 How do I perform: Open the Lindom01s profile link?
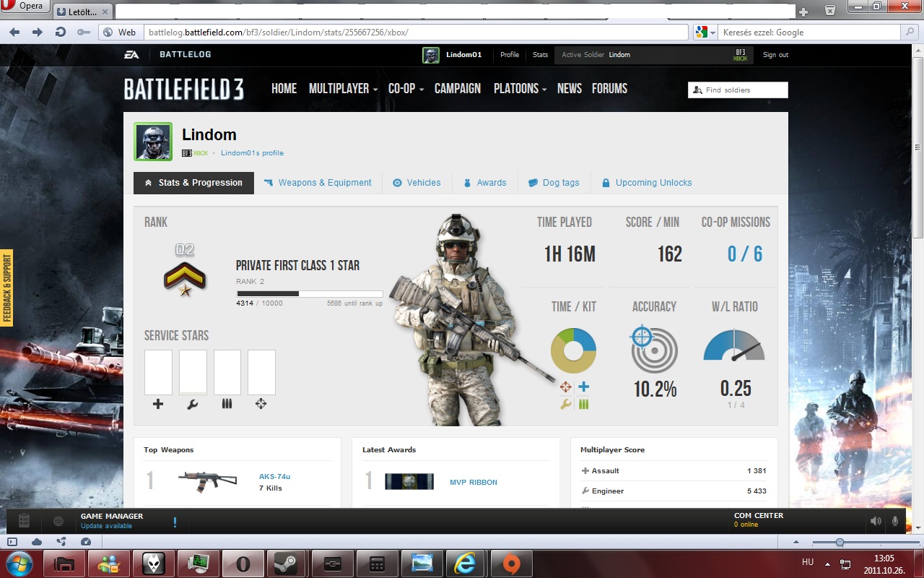(252, 153)
